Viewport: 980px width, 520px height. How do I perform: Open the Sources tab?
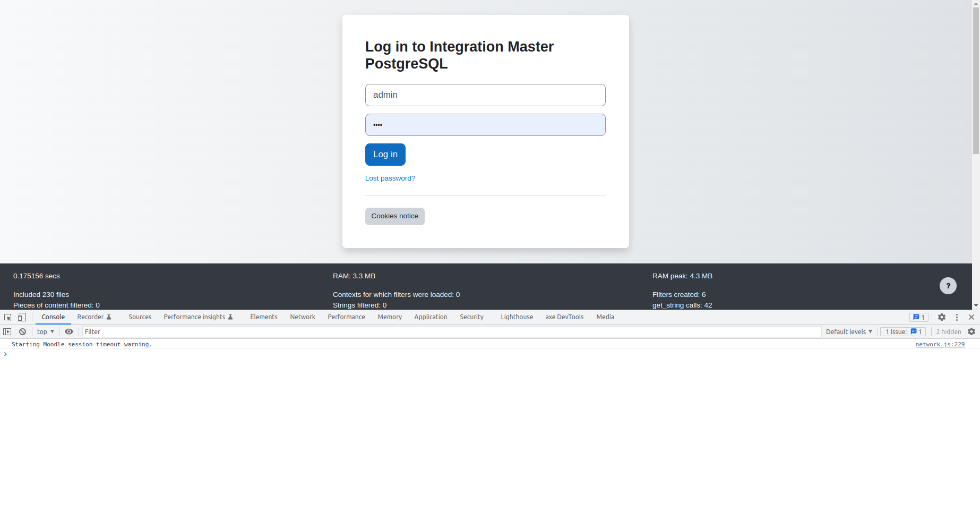pos(140,317)
